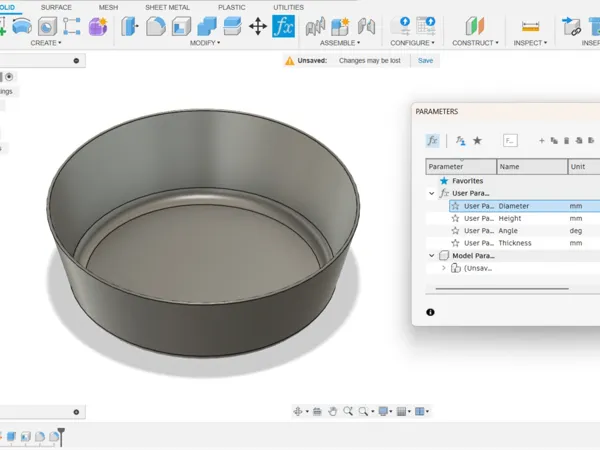The image size is (600, 450).
Task: Open the Change Parameters fx tool
Action: pyautogui.click(x=283, y=26)
